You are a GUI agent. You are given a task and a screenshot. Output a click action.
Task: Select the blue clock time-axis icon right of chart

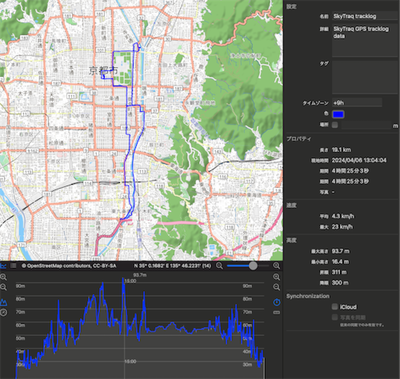coord(276,303)
